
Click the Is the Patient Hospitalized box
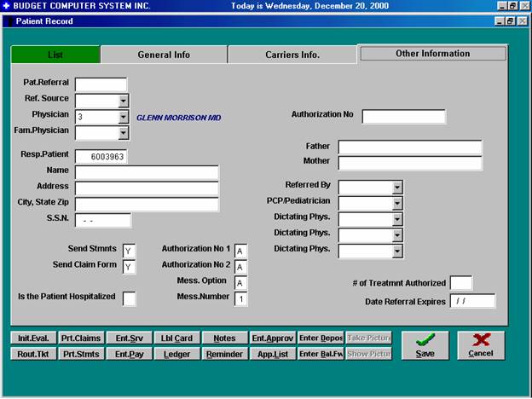129,298
